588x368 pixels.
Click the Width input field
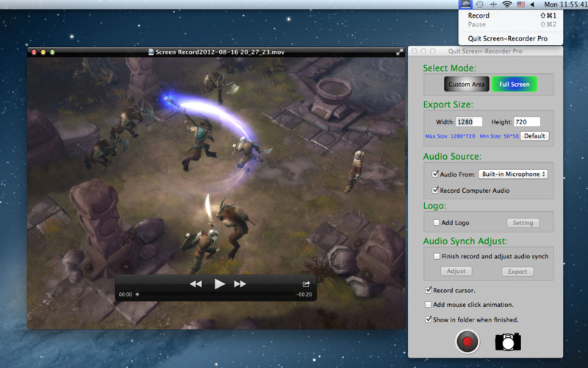pyautogui.click(x=469, y=121)
